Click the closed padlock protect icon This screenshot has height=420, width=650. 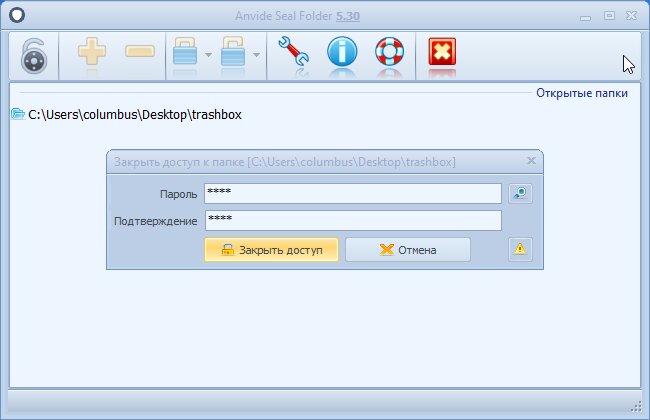[x=185, y=51]
